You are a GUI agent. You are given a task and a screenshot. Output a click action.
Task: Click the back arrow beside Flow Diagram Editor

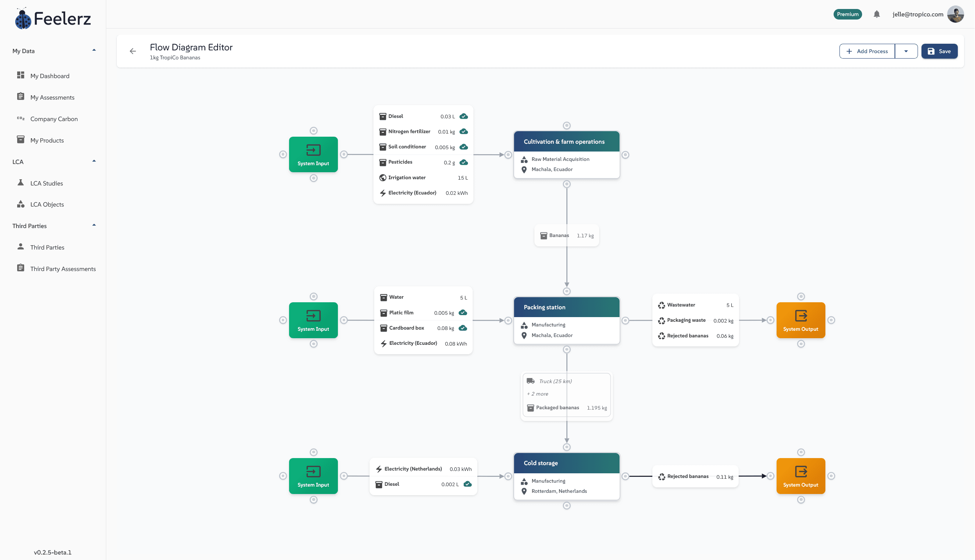(133, 51)
